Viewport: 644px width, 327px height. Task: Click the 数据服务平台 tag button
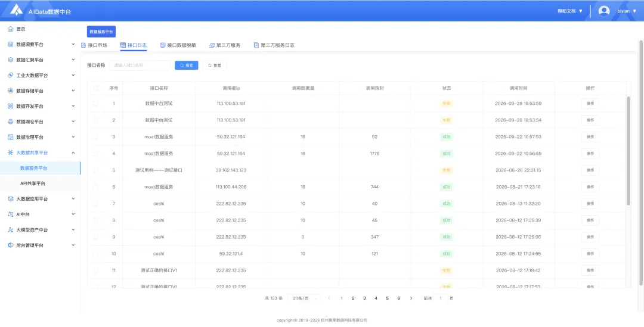point(101,32)
